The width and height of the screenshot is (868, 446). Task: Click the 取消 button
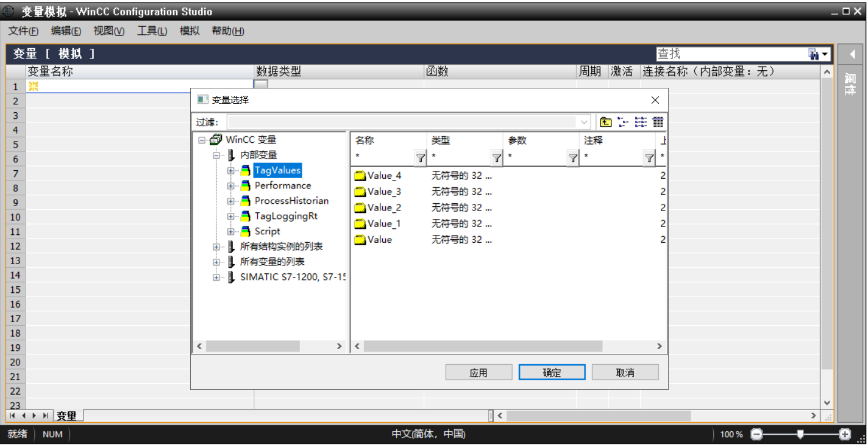coord(625,372)
